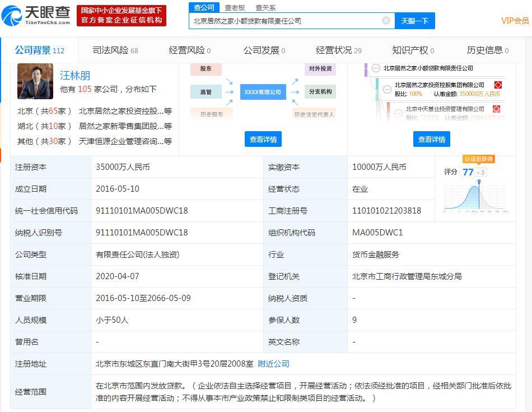The height and width of the screenshot is (412, 532).
Task: Click the 认证后获得 badge above the score
Action: point(478,159)
